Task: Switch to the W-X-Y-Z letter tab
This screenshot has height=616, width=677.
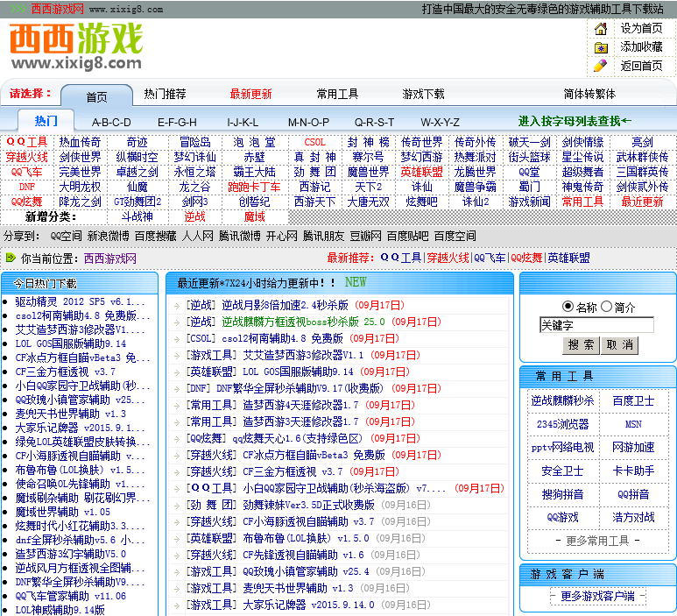Action: tap(440, 122)
